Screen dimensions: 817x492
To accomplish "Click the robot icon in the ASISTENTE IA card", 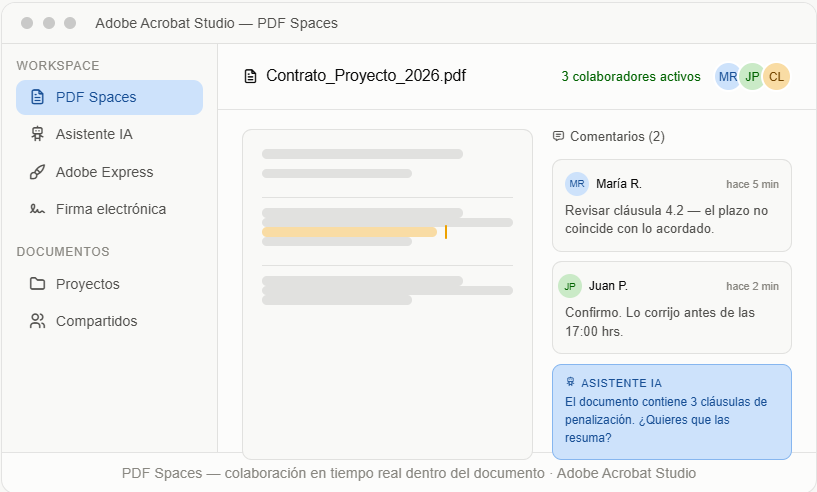I will pyautogui.click(x=570, y=382).
